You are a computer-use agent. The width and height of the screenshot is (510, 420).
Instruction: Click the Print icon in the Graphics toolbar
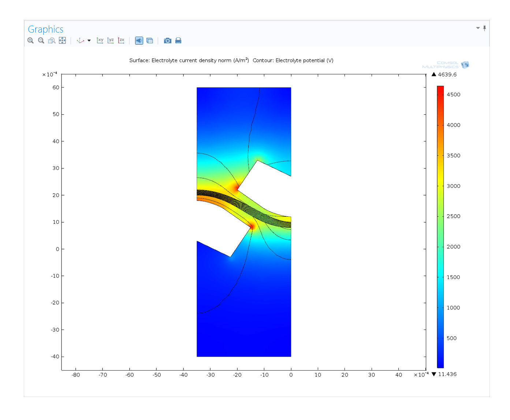(178, 40)
